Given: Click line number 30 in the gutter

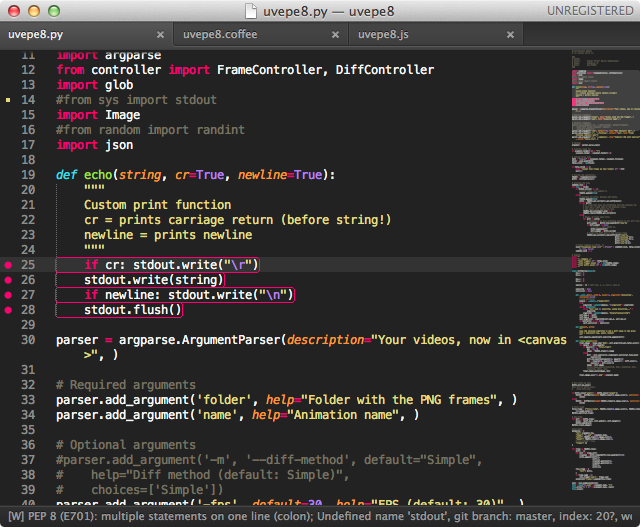Looking at the screenshot, I should 28,340.
